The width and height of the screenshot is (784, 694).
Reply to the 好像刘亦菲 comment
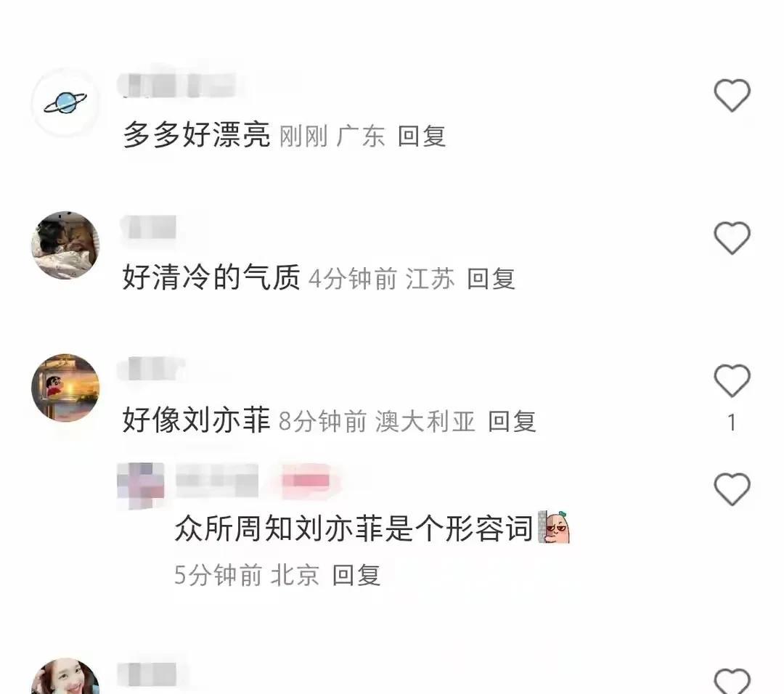click(512, 422)
